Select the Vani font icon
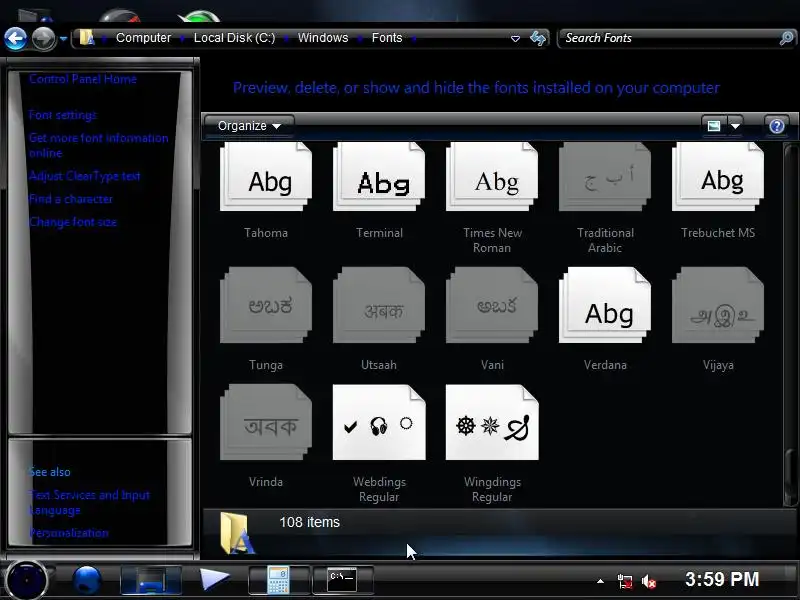Image resolution: width=800 pixels, height=600 pixels. 492,305
